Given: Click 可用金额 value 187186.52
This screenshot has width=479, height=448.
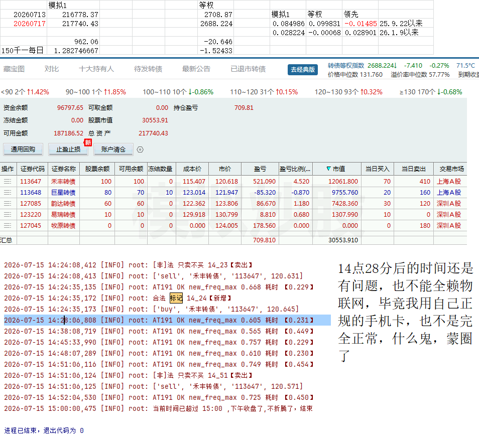Looking at the screenshot, I should pos(68,133).
